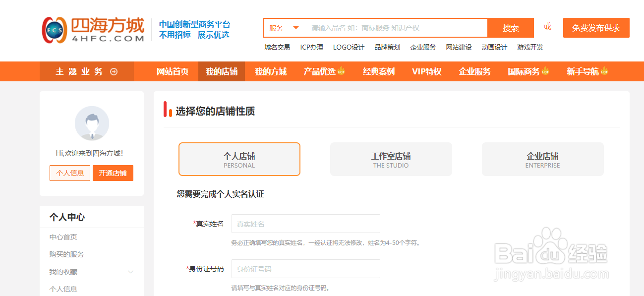
Task: Click the 动画设计 quick link
Action: (494, 47)
